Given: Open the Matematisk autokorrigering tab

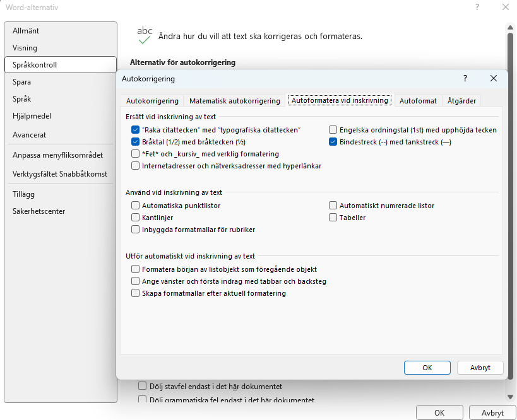Looking at the screenshot, I should (235, 101).
